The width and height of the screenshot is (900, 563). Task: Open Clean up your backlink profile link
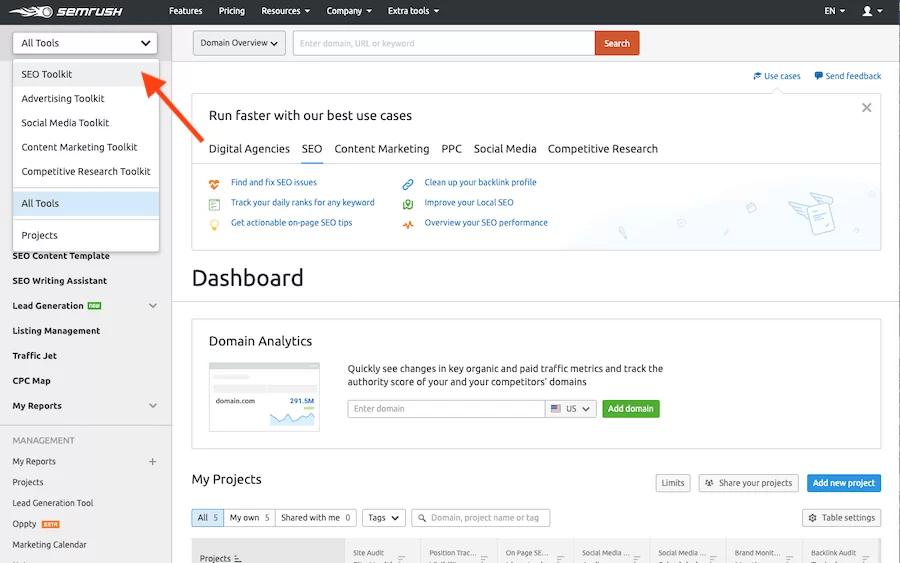click(480, 182)
